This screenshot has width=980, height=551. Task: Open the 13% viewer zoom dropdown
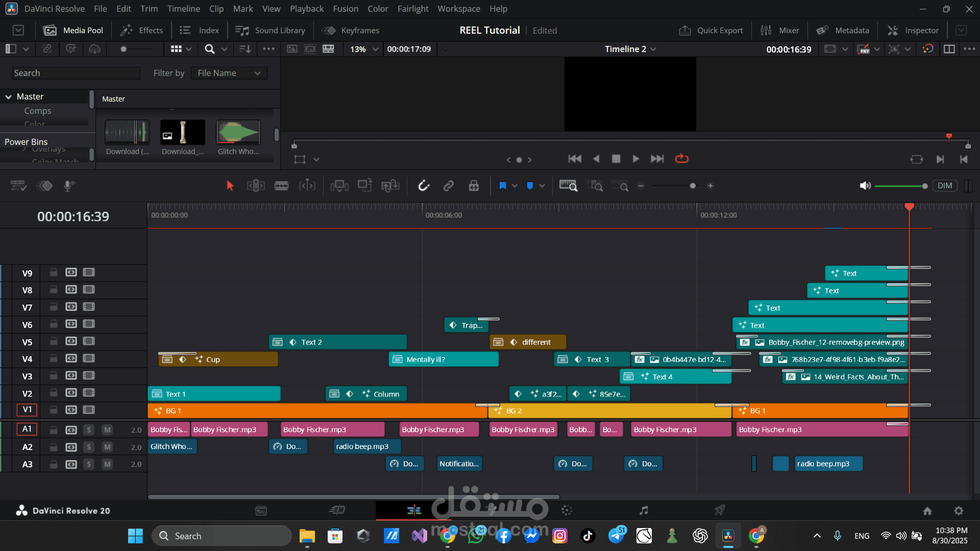(363, 49)
